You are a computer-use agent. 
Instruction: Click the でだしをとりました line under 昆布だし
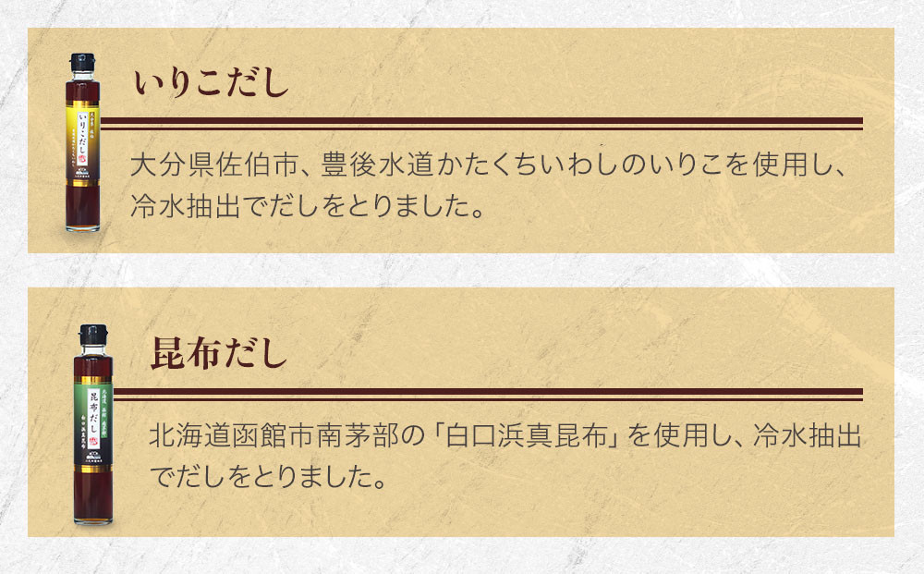pos(266,480)
